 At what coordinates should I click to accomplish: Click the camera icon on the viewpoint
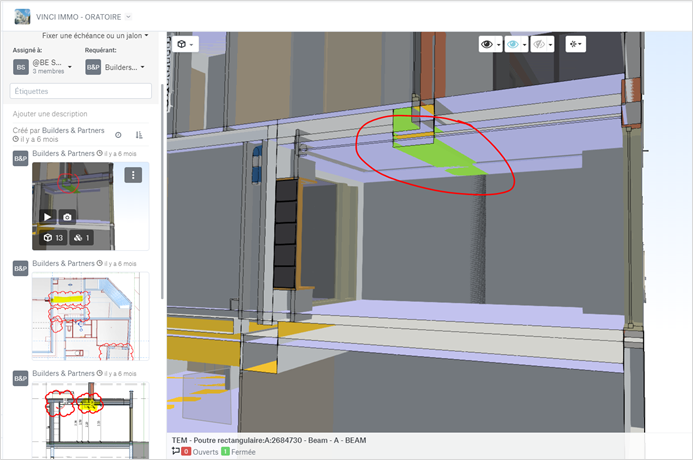click(x=67, y=216)
